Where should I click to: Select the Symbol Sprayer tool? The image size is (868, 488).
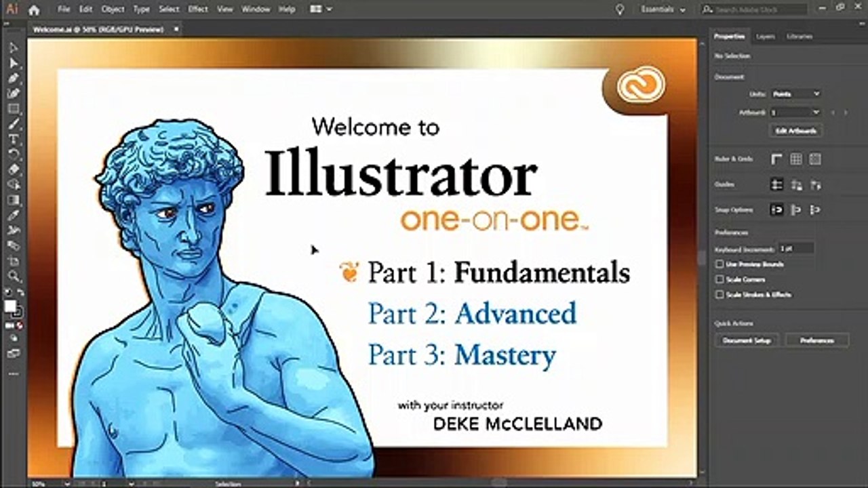point(13,230)
